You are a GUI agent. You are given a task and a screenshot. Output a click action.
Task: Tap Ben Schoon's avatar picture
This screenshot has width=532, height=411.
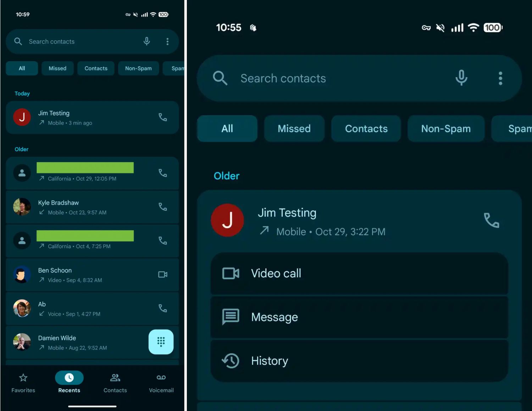pos(22,275)
